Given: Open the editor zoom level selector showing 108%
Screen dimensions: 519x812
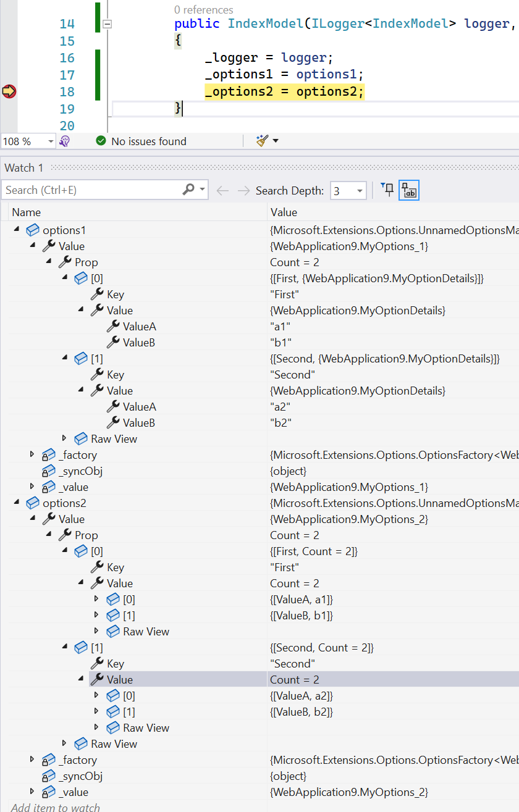Looking at the screenshot, I should (28, 141).
